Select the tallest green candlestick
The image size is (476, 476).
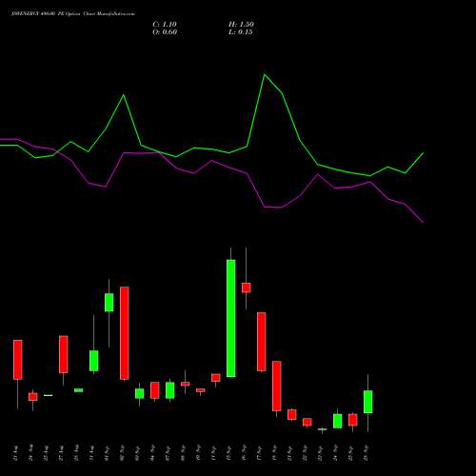click(231, 318)
